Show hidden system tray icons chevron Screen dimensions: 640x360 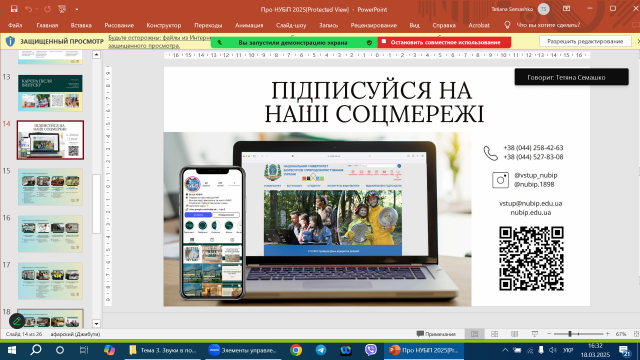click(x=505, y=350)
